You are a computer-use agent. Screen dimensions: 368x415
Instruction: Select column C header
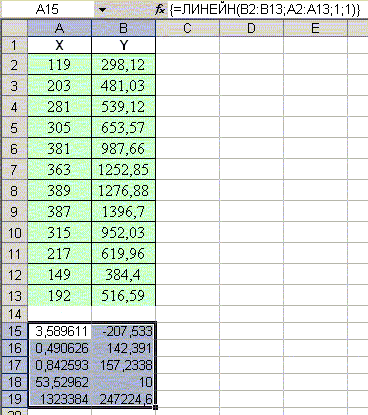click(187, 28)
